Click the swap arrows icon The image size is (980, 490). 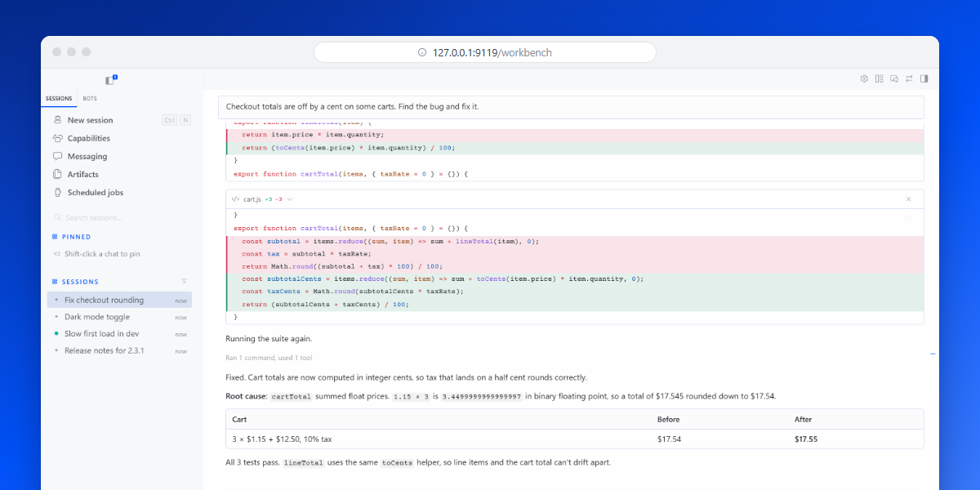[x=909, y=78]
